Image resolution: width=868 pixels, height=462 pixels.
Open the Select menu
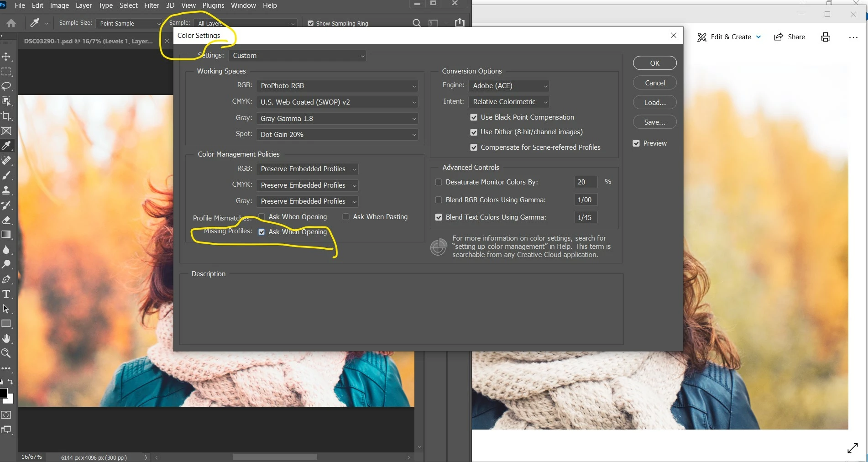coord(129,5)
